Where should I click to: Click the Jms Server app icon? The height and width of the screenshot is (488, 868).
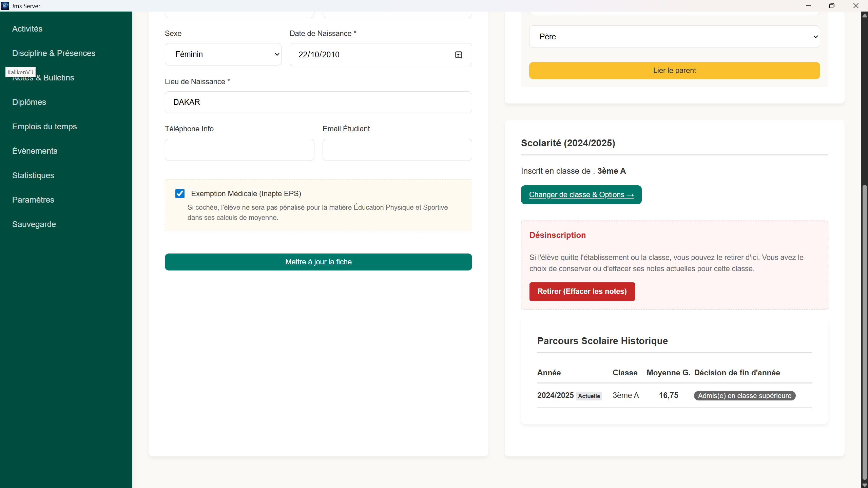tap(5, 6)
